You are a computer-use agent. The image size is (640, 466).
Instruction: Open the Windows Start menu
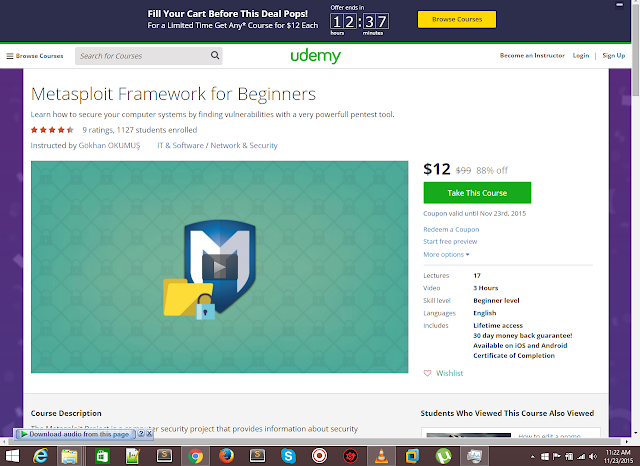tap(12, 456)
